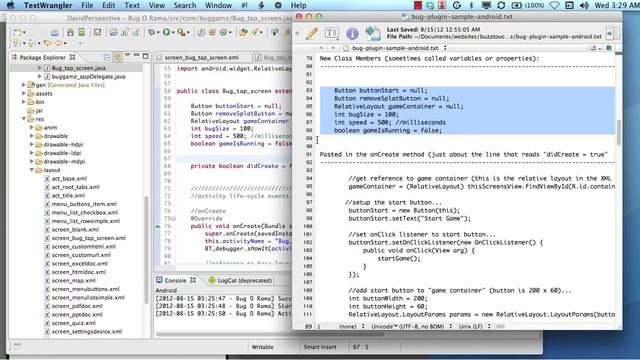Click the Search flashlight icon in Eclipse toolbar
The width and height of the screenshot is (640, 360).
tap(256, 32)
